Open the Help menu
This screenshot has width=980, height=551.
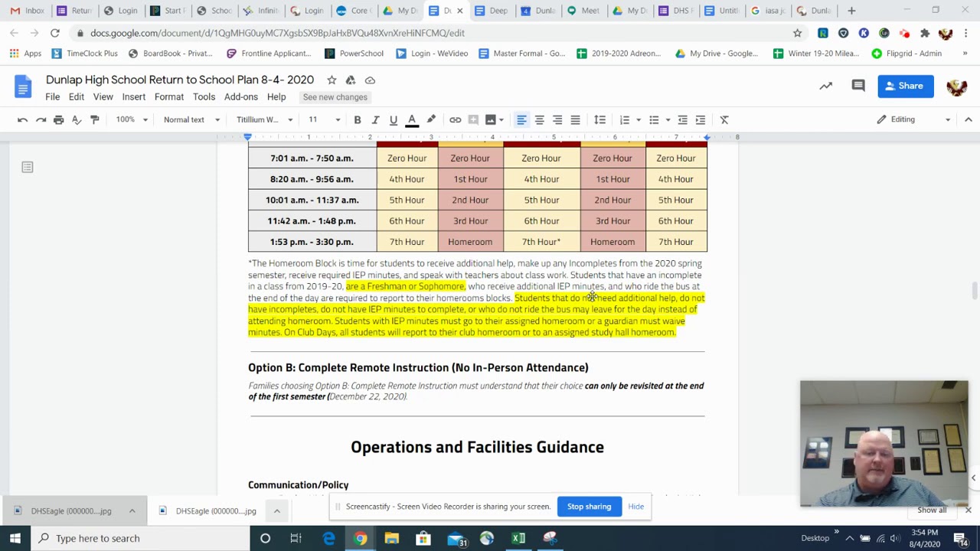coord(276,97)
